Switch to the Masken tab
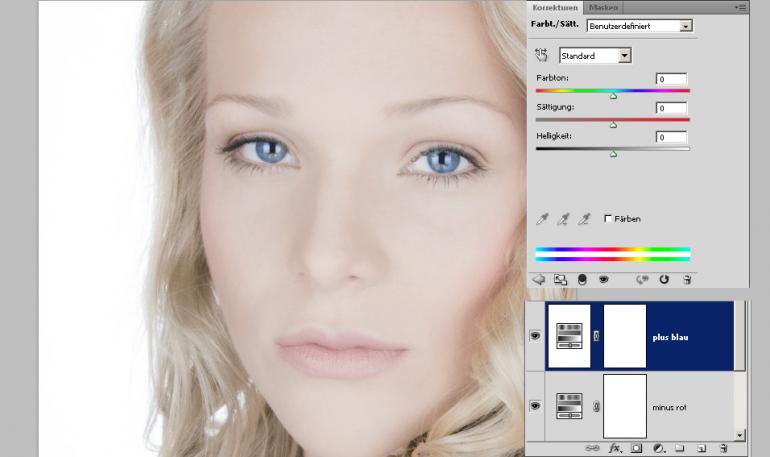The height and width of the screenshot is (457, 770). [x=603, y=7]
